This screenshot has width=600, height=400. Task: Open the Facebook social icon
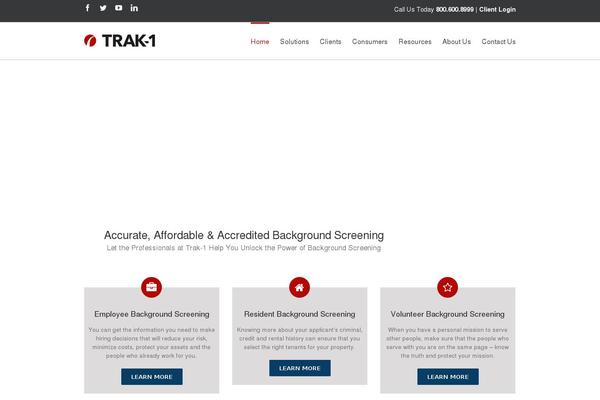click(88, 8)
